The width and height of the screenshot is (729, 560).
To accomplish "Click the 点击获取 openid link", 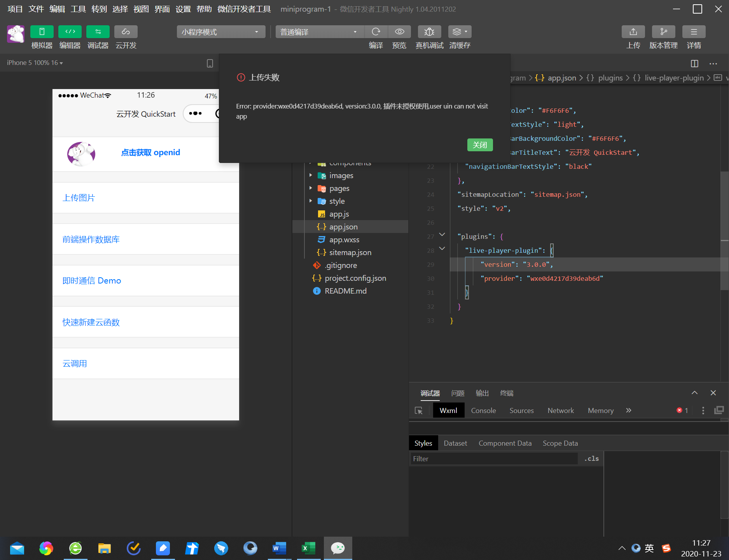I will [150, 152].
